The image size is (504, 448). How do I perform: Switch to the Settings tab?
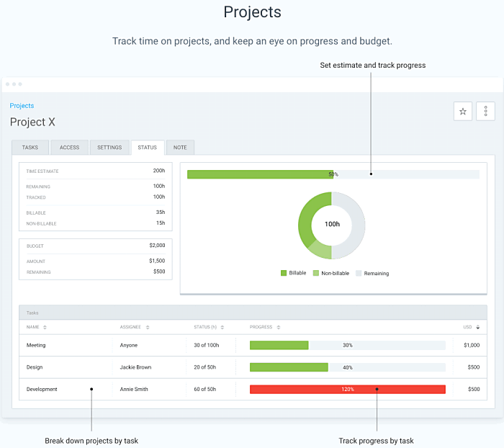pyautogui.click(x=109, y=148)
